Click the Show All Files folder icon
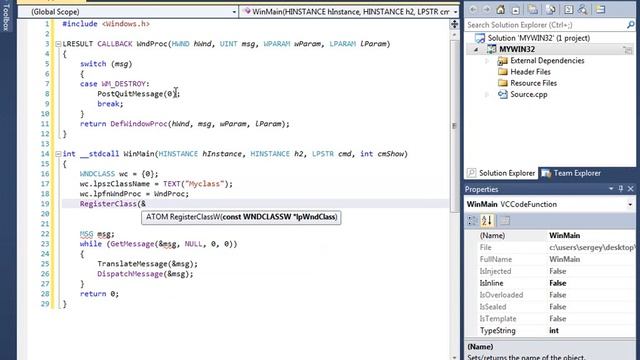The width and height of the screenshot is (640, 360). (x=533, y=9)
